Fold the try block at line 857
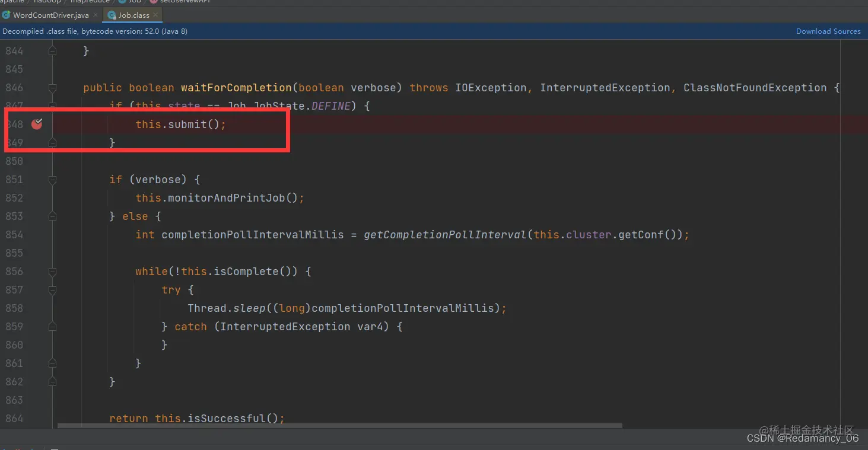This screenshot has width=868, height=450. coord(52,290)
